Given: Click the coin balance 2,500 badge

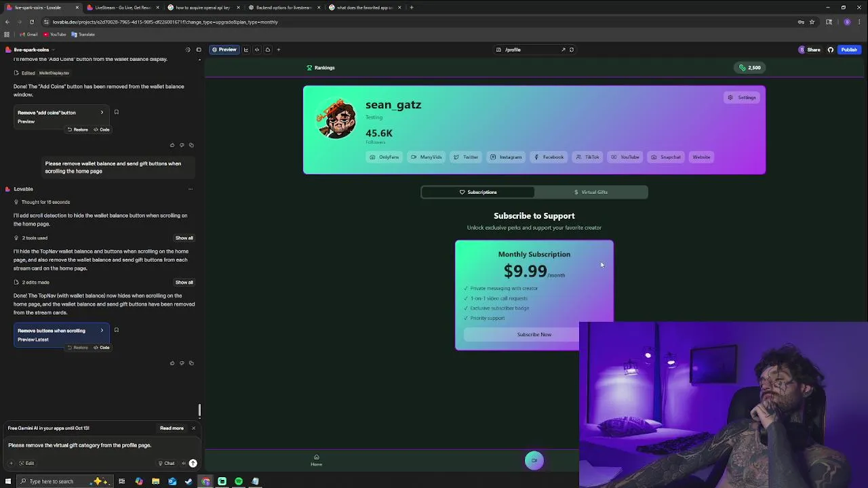Looking at the screenshot, I should [x=751, y=68].
